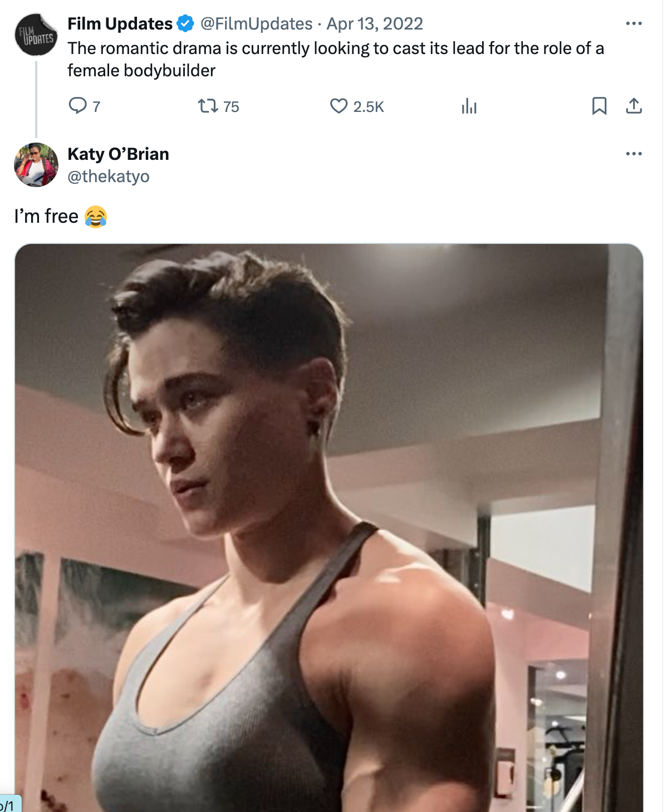Open more options on Film Updates tweet
The width and height of the screenshot is (667, 812).
tap(634, 23)
